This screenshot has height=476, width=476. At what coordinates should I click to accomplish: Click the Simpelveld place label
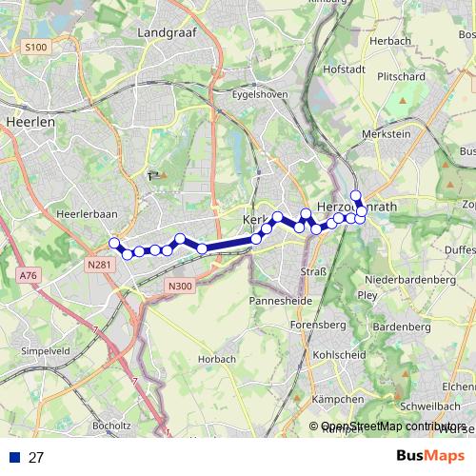(x=46, y=351)
